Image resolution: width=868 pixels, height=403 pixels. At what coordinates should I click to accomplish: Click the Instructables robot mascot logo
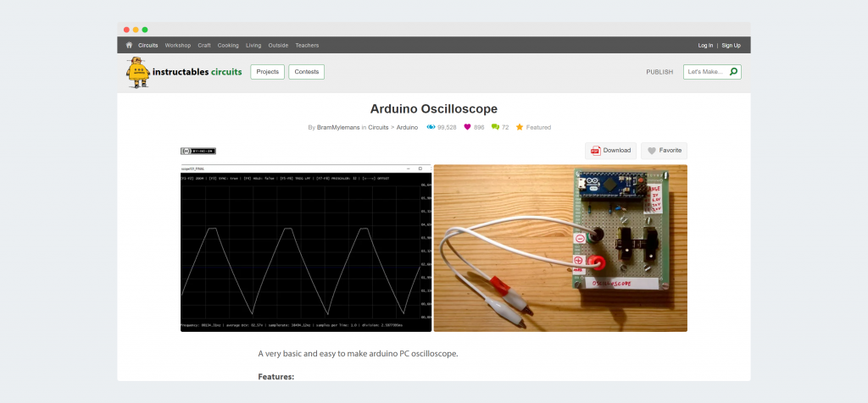coord(138,73)
